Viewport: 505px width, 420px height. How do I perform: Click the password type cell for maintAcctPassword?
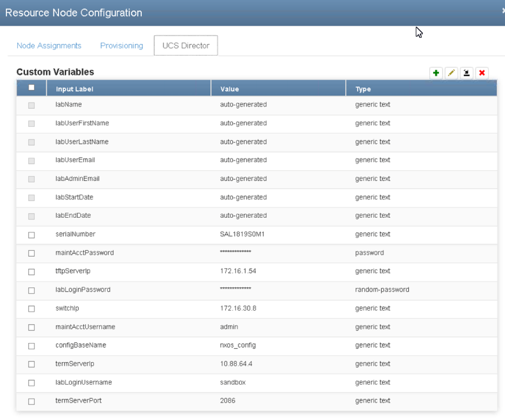click(x=369, y=253)
